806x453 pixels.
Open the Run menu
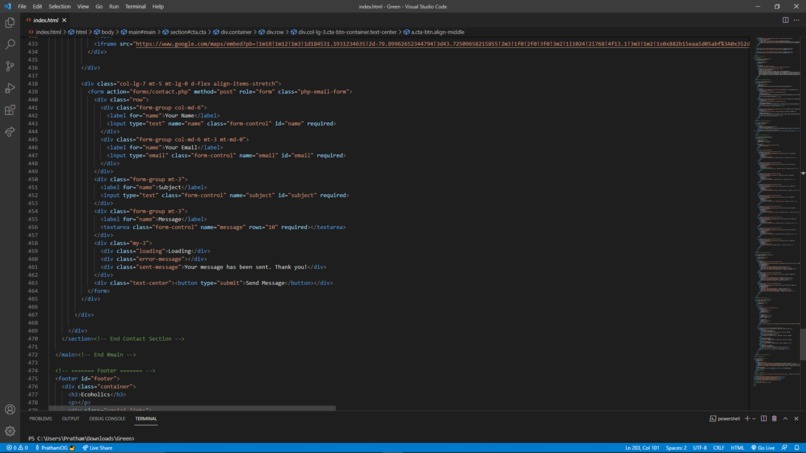click(114, 7)
